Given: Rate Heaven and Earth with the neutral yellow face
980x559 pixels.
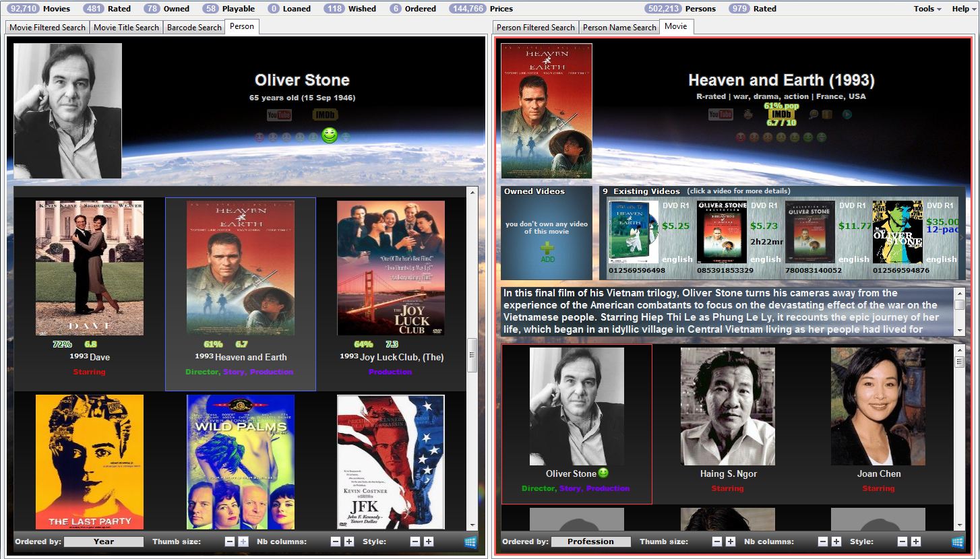Looking at the screenshot, I should pyautogui.click(x=781, y=137).
